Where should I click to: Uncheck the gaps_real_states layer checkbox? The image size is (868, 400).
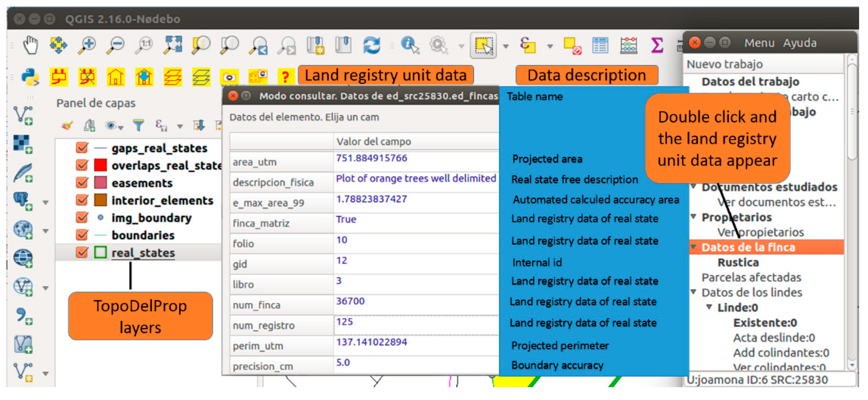click(82, 148)
